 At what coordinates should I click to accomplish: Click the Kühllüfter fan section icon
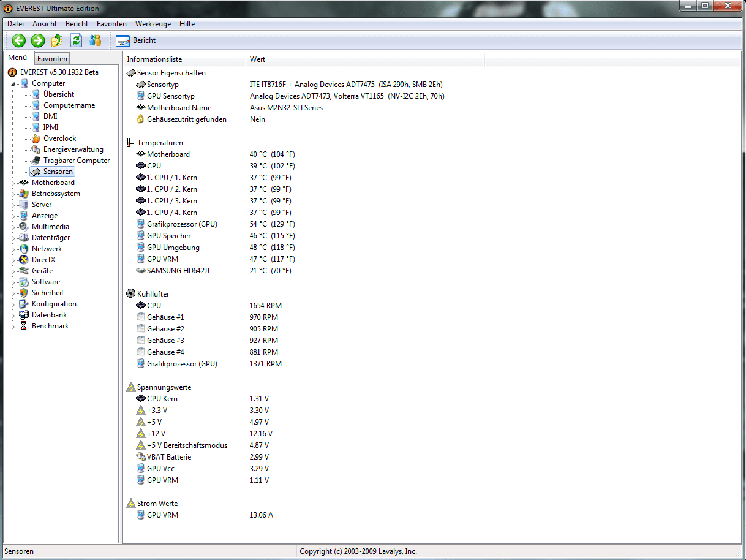pyautogui.click(x=130, y=294)
